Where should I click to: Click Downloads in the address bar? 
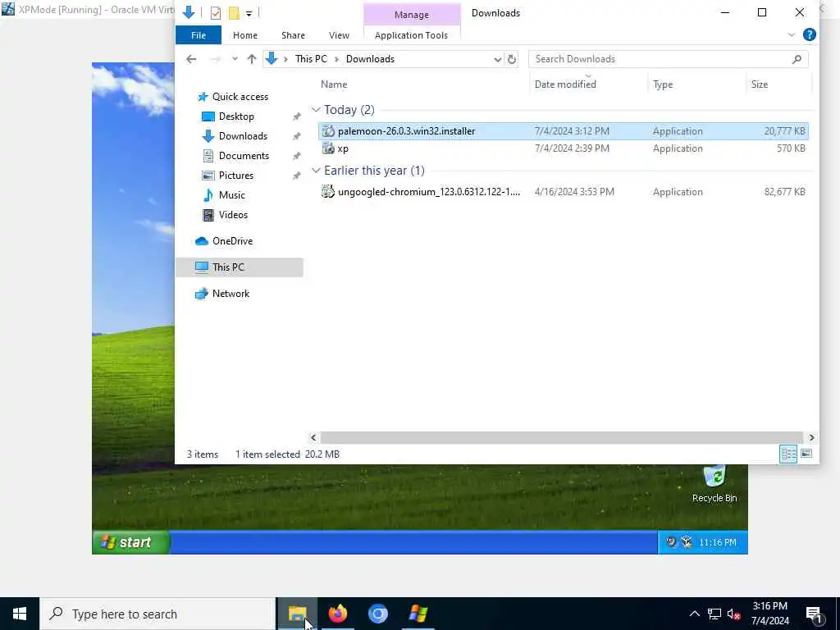(x=370, y=59)
